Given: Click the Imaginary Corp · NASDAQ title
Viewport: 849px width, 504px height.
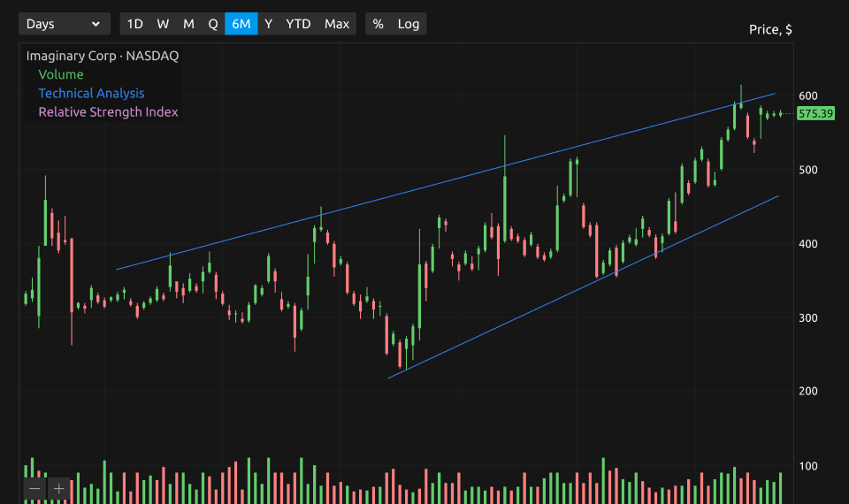Looking at the screenshot, I should point(103,56).
